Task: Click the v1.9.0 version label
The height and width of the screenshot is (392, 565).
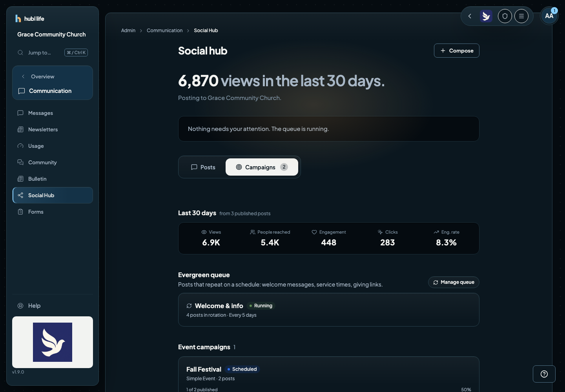Action: click(x=18, y=372)
